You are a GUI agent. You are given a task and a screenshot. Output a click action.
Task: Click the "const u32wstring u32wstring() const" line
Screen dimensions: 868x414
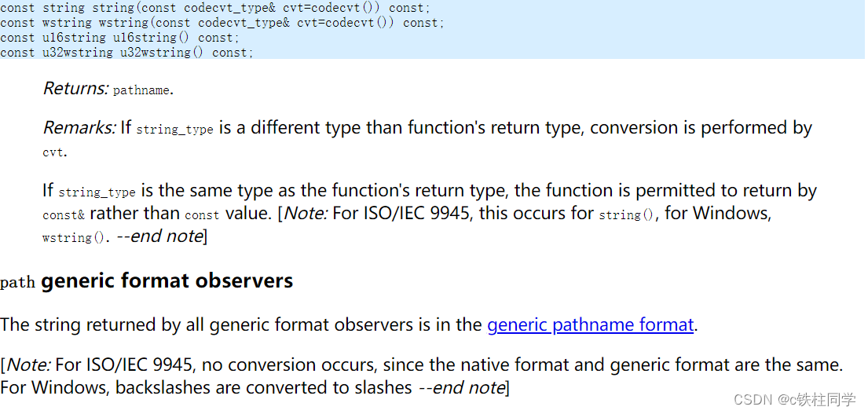click(x=127, y=53)
